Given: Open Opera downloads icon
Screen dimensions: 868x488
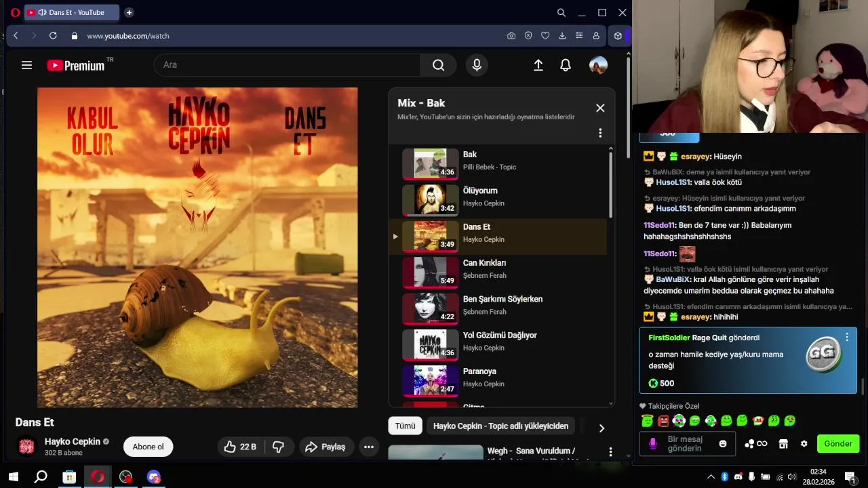Looking at the screenshot, I should [562, 36].
